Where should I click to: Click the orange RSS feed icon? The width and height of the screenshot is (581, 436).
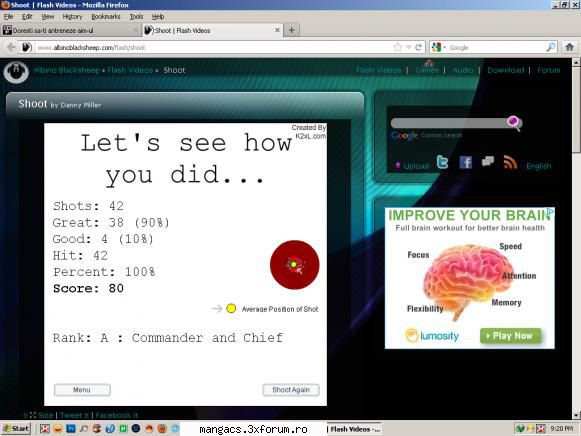510,162
